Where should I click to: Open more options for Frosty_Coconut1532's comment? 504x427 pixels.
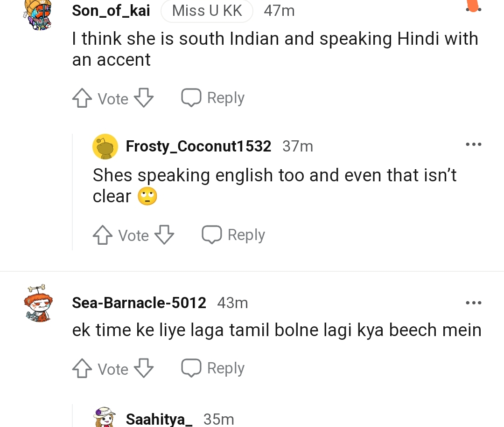tap(474, 145)
